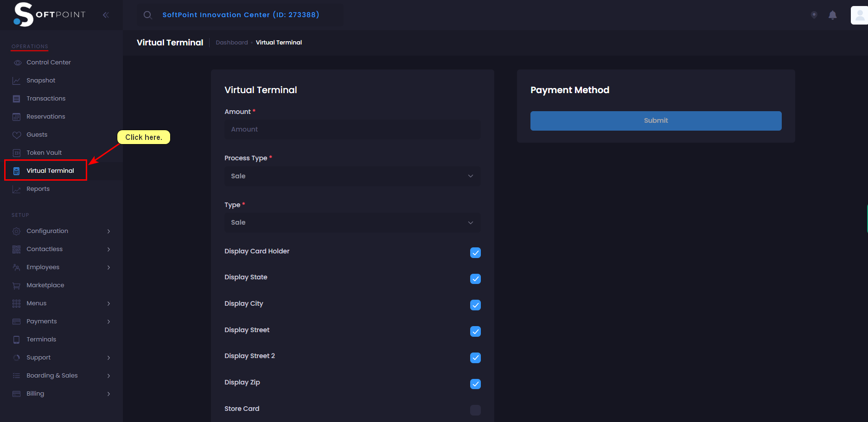The height and width of the screenshot is (422, 868).
Task: Open Terminals menu item
Action: 41,340
